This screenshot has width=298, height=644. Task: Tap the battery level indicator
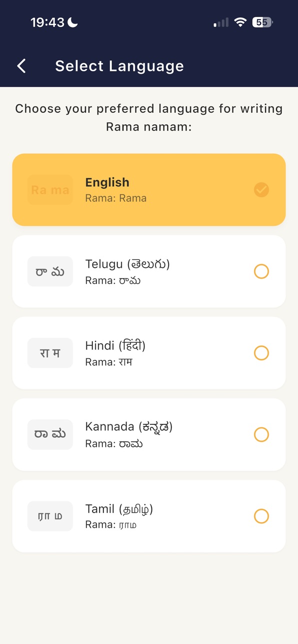coord(262,22)
